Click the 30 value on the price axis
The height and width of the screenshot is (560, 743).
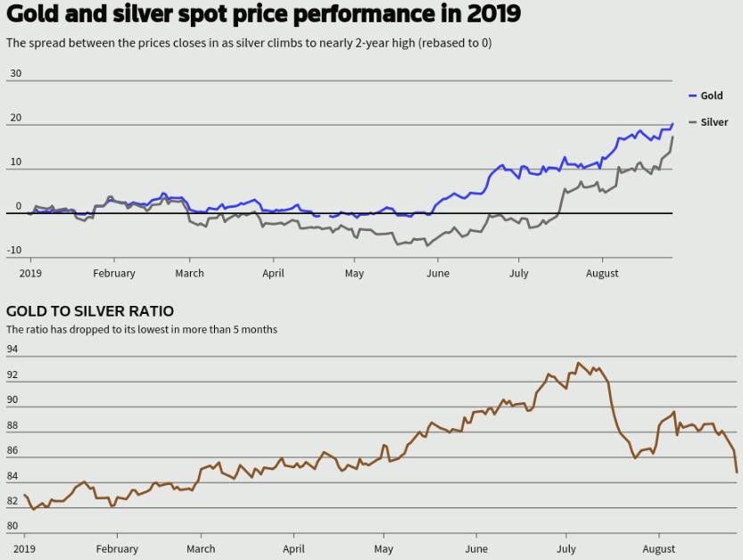pyautogui.click(x=15, y=73)
